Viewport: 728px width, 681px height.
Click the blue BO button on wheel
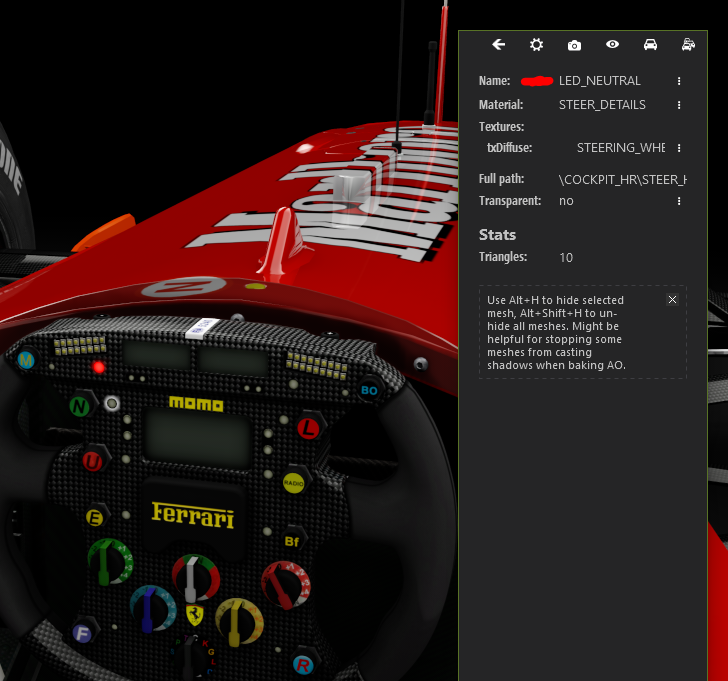click(x=369, y=390)
